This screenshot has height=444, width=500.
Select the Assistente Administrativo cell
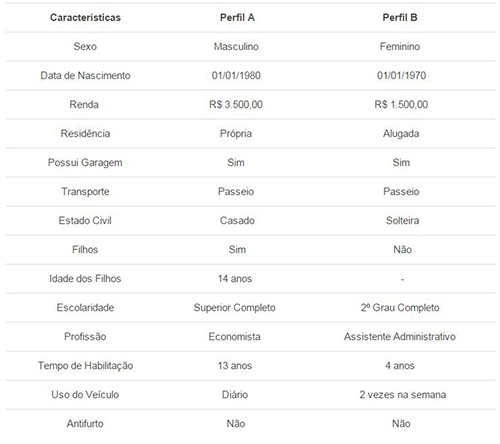click(400, 336)
